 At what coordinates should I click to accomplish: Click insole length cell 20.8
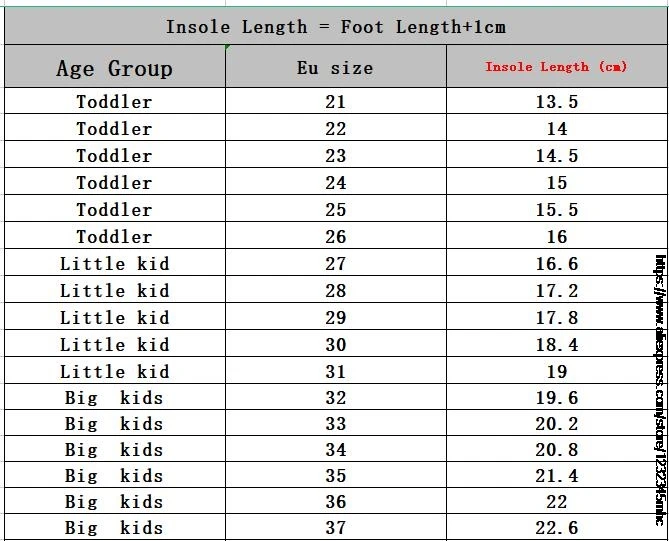[557, 449]
